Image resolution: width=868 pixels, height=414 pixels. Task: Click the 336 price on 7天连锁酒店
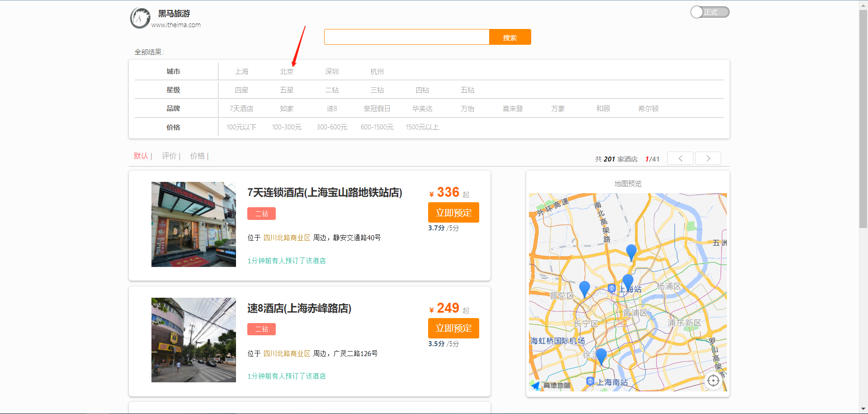(448, 192)
